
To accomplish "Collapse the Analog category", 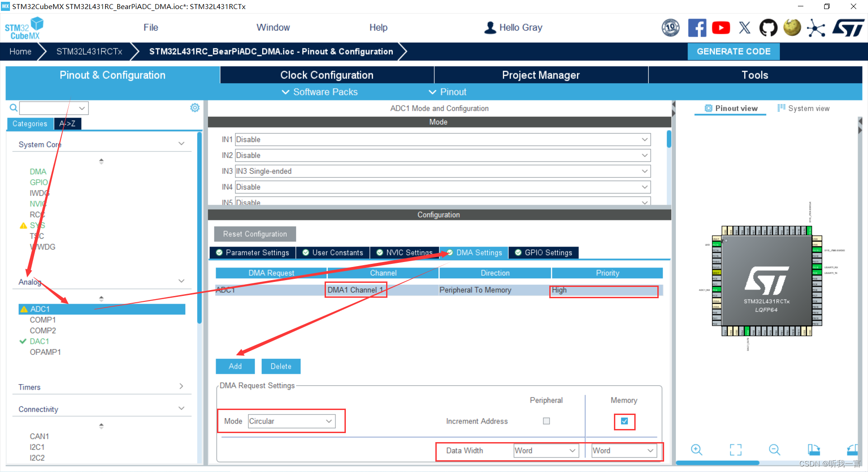I will coord(181,281).
